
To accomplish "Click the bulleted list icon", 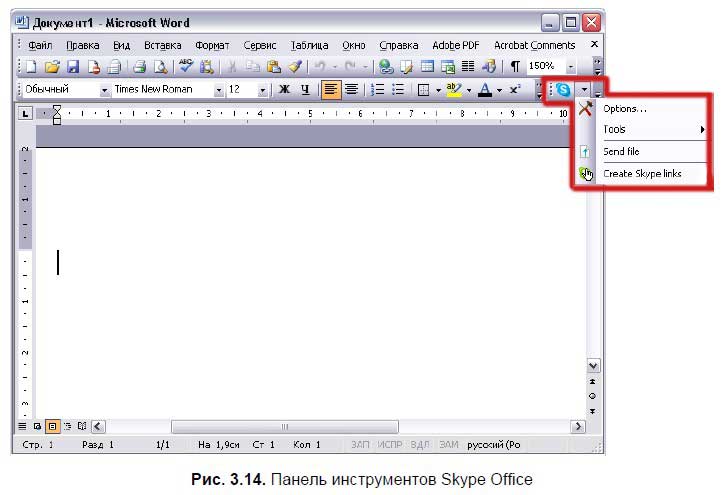I will point(398,90).
